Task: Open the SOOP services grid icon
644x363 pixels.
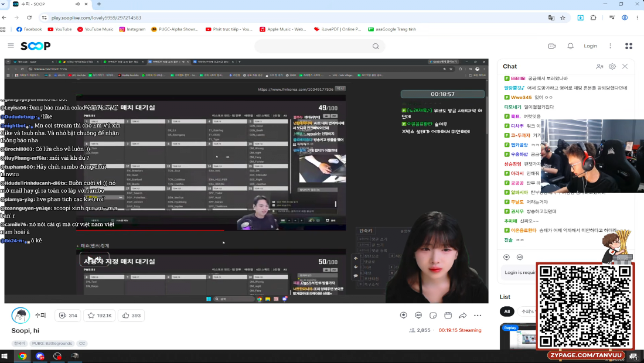Action: tap(629, 46)
